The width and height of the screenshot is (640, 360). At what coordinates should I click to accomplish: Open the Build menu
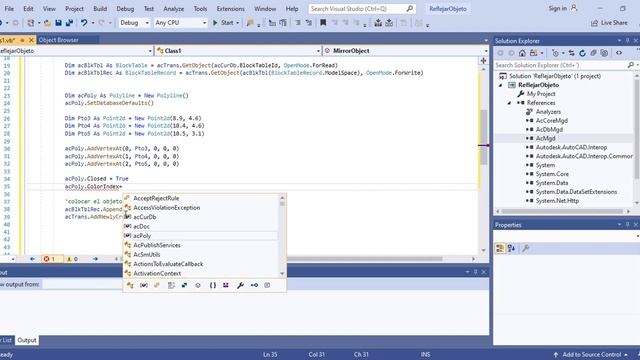pos(100,9)
